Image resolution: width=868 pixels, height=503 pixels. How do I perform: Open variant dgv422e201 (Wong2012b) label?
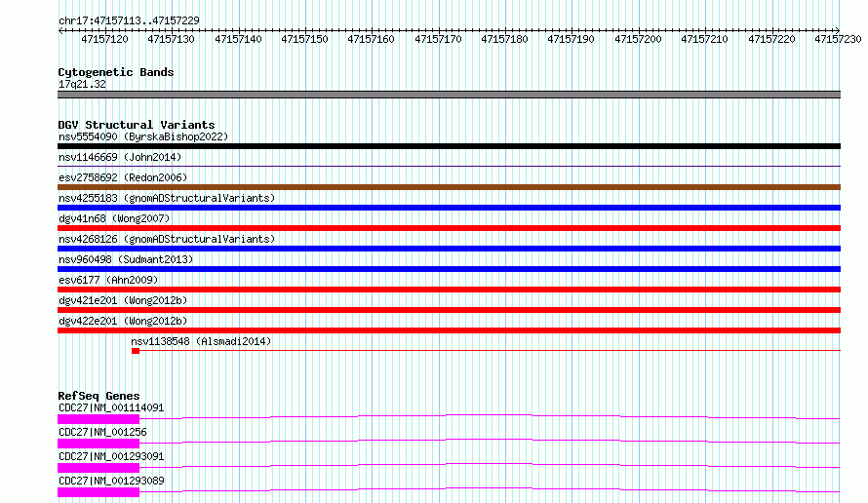click(123, 321)
